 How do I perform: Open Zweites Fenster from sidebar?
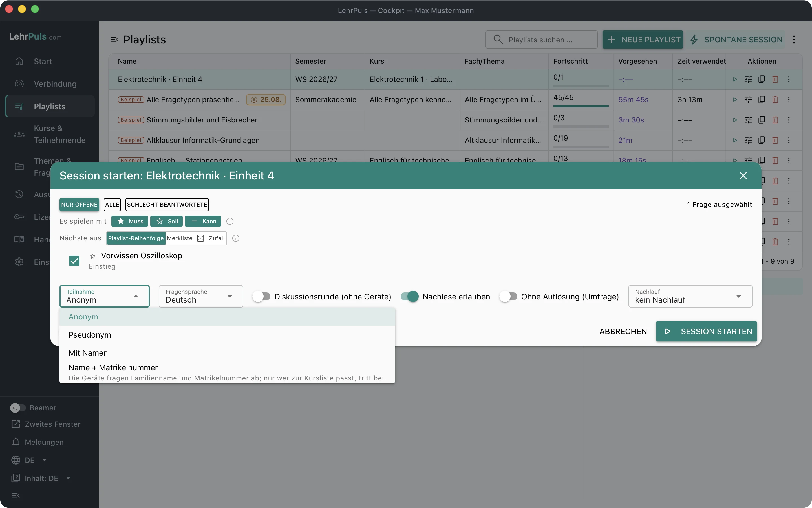tap(46, 424)
